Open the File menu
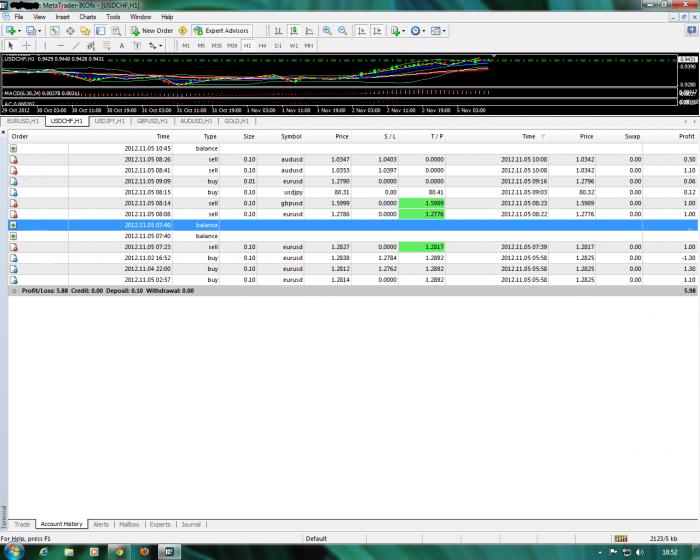Viewport: 700px width, 560px height. tap(19, 17)
